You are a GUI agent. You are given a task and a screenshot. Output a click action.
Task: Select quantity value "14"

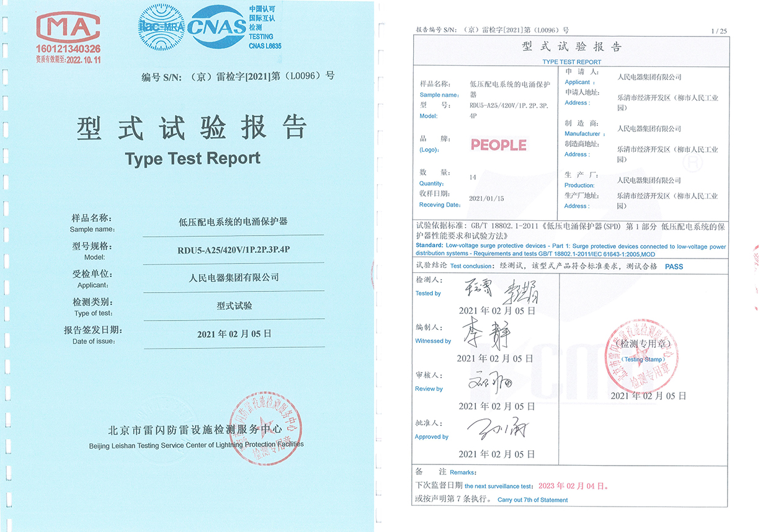(x=473, y=177)
